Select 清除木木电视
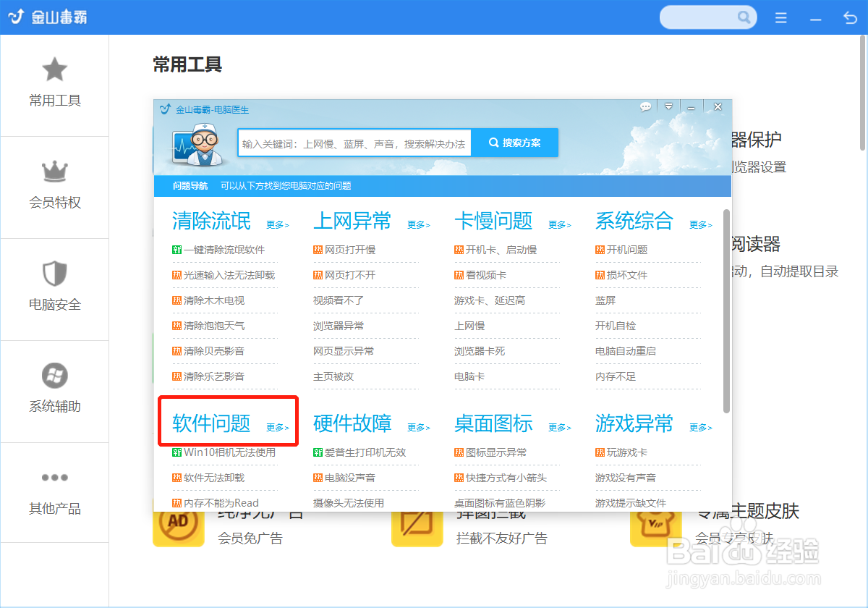This screenshot has height=608, width=868. click(x=214, y=300)
